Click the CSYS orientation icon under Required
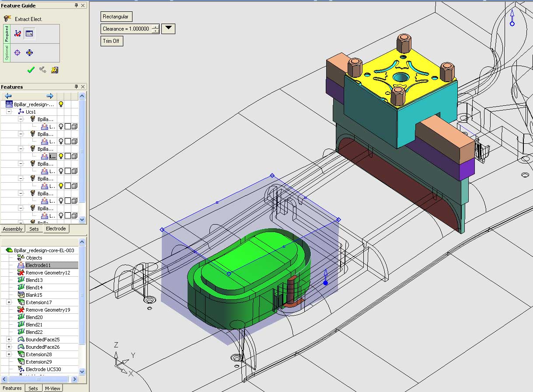Image resolution: width=533 pixels, height=392 pixels. click(17, 33)
